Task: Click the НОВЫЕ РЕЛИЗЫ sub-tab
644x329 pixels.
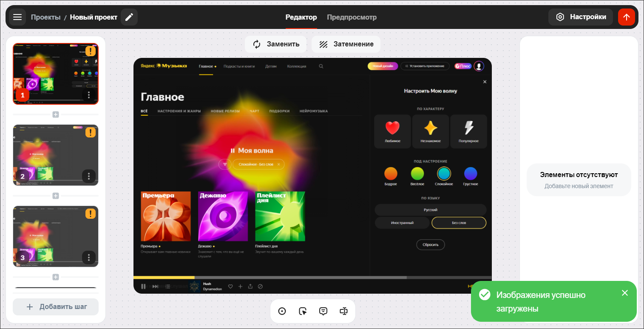Action: [x=225, y=111]
